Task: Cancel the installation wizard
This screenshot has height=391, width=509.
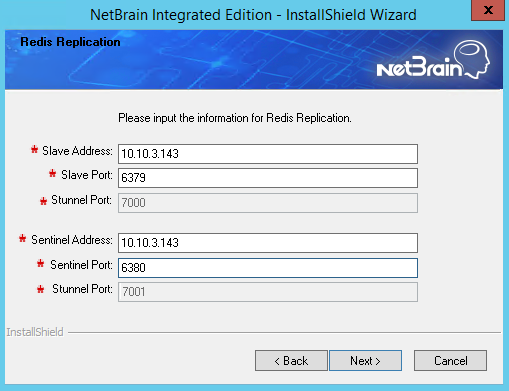Action: [x=450, y=360]
